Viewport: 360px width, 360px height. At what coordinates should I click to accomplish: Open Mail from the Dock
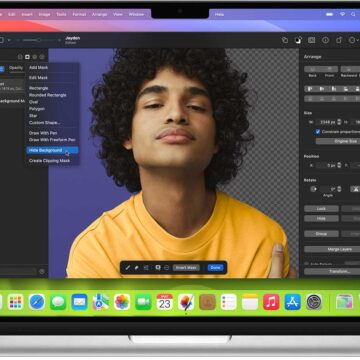[79, 302]
